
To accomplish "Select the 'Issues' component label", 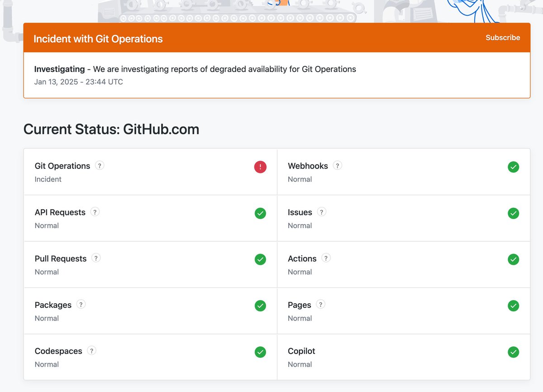I will pyautogui.click(x=300, y=212).
